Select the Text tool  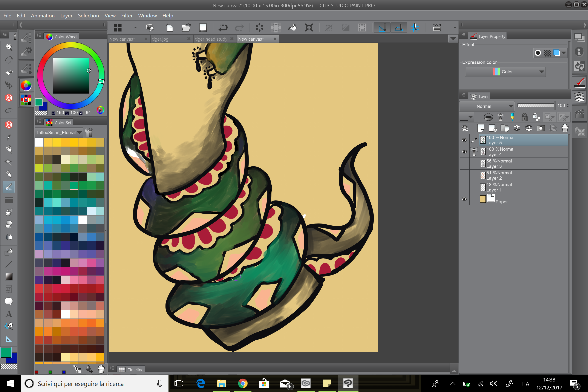point(9,314)
